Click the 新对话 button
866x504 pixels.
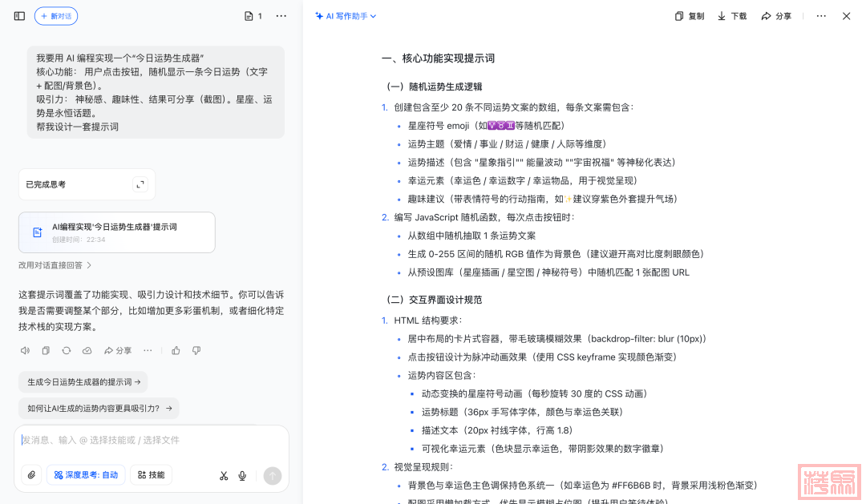coord(56,16)
